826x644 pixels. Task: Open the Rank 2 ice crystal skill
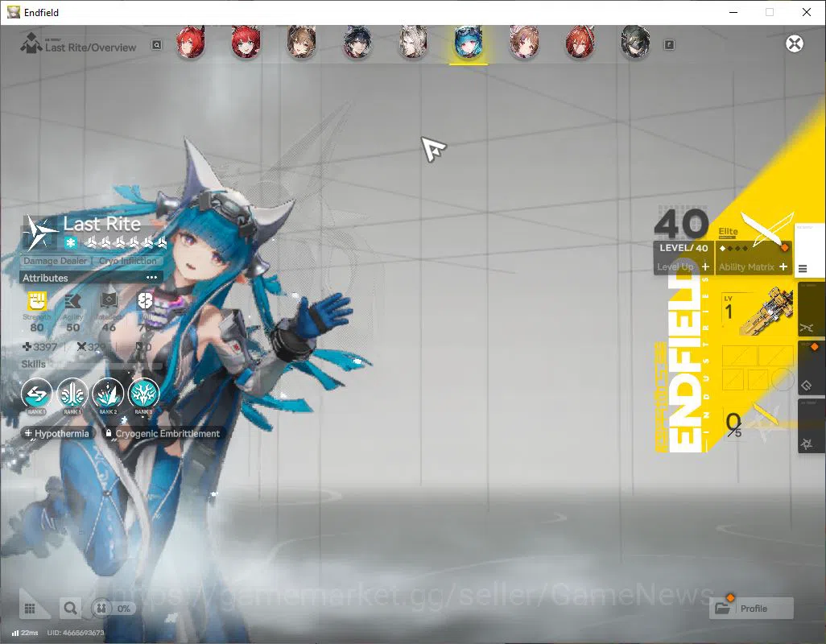coord(108,394)
